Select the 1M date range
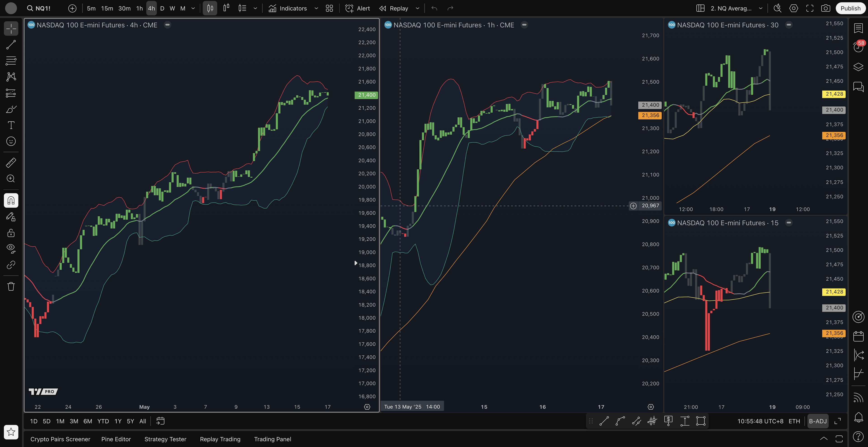Screen dimensions: 868x447 pyautogui.click(x=60, y=421)
